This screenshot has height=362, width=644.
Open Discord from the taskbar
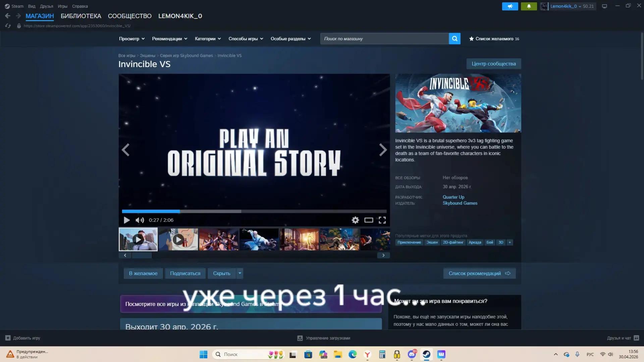[412, 354]
